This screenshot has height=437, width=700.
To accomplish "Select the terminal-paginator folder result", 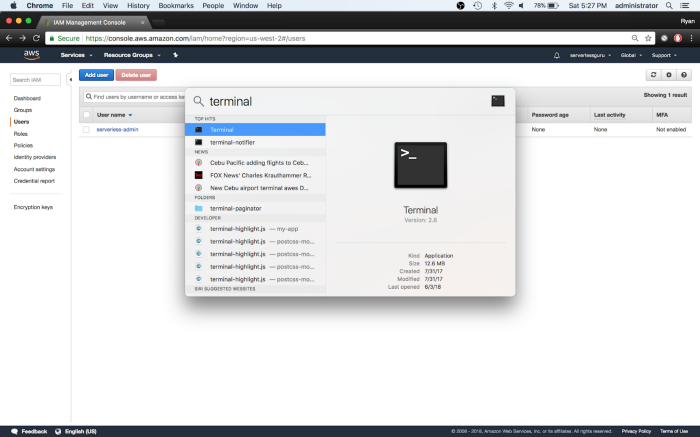I will pyautogui.click(x=255, y=208).
